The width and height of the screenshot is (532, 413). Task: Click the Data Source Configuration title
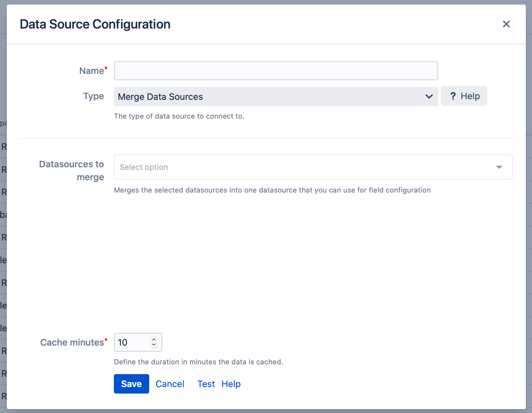pos(95,24)
